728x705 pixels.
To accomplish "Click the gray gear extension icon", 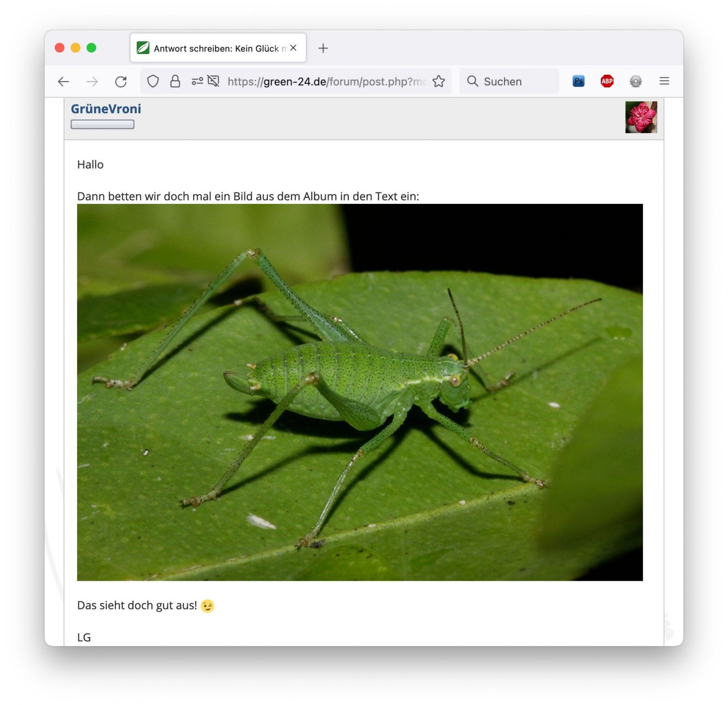I will pos(635,82).
